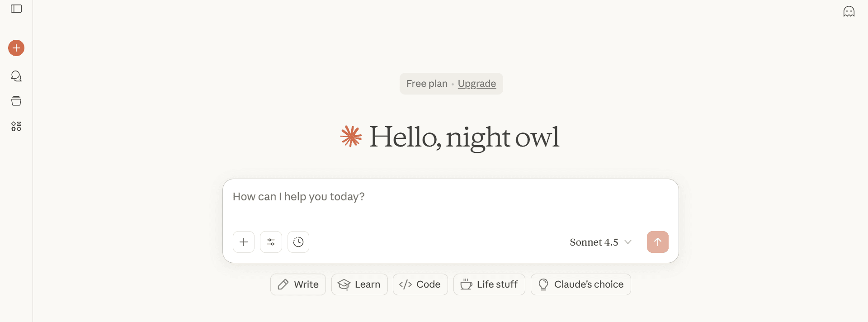Screen dimensions: 868x322
Task: Start a new chat with plus button
Action: [16, 48]
